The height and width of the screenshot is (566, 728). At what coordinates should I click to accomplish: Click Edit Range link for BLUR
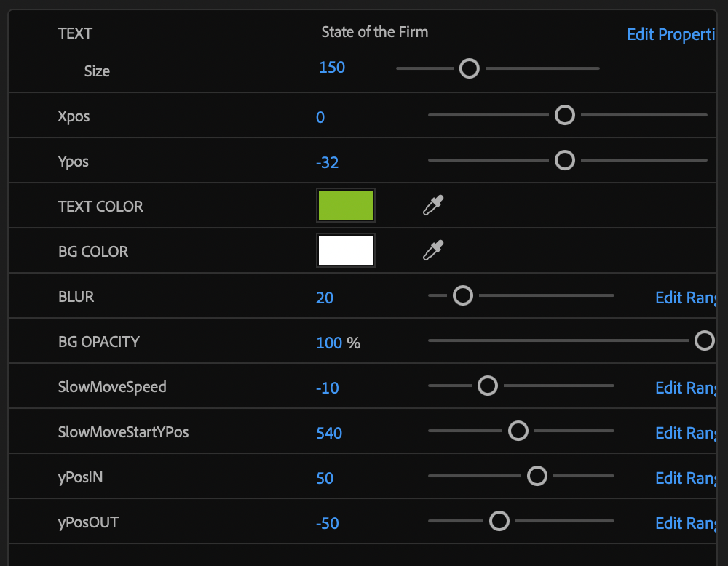point(686,298)
